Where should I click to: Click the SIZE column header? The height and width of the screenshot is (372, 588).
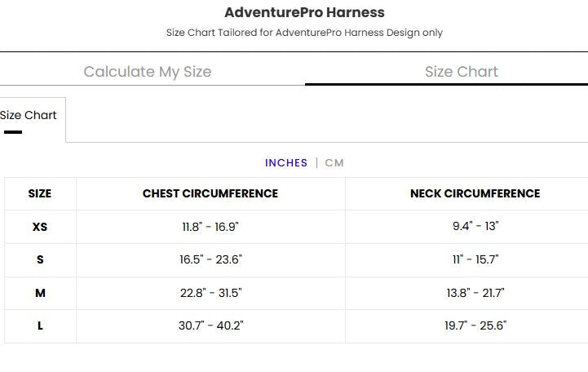tap(40, 194)
